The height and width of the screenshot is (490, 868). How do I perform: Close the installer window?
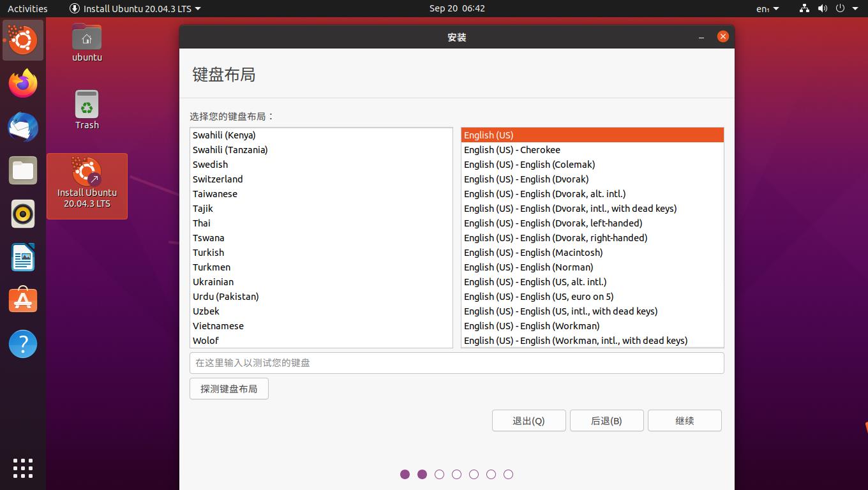pos(722,36)
